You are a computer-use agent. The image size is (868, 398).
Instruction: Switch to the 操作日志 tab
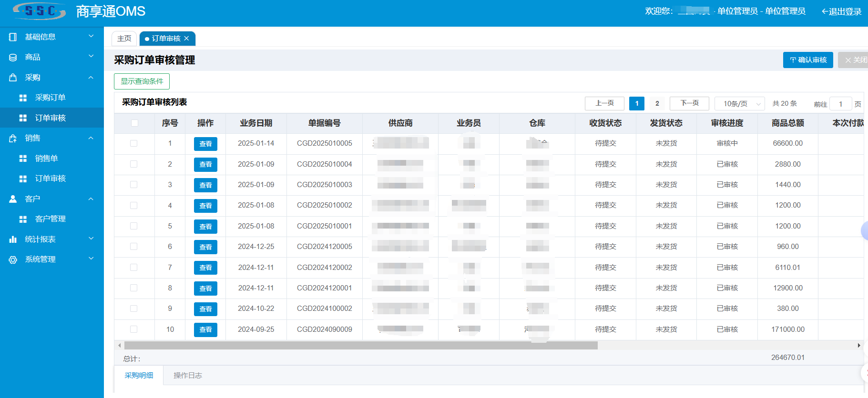(x=188, y=376)
